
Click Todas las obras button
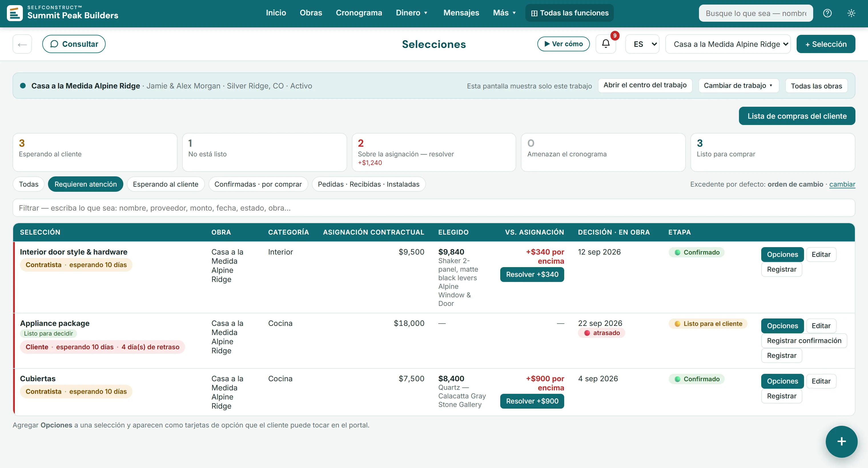[x=816, y=86]
